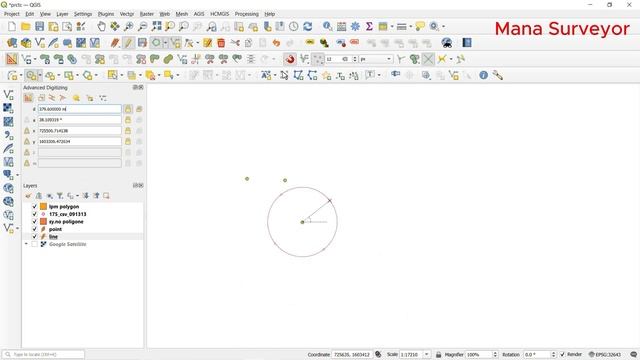This screenshot has height=360, width=640.
Task: Open the Scale dropdown in status bar
Action: pos(427,354)
